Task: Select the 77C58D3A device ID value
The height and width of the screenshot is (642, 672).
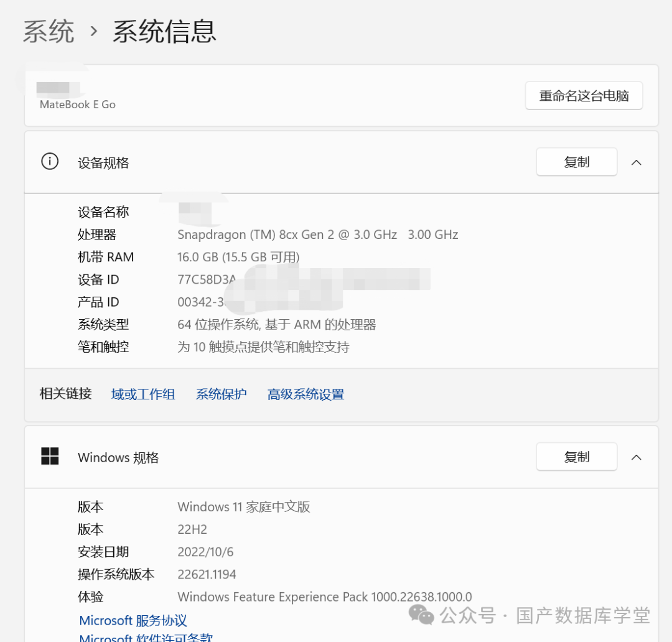Action: (x=207, y=279)
